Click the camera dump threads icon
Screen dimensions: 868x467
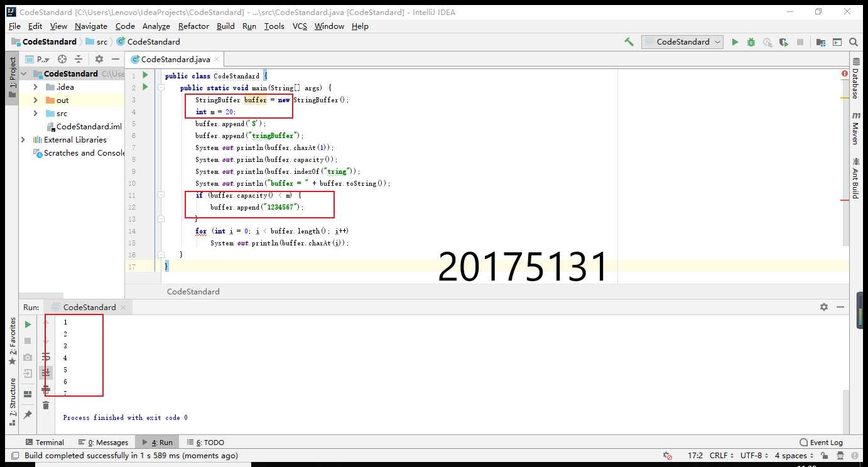click(x=28, y=357)
